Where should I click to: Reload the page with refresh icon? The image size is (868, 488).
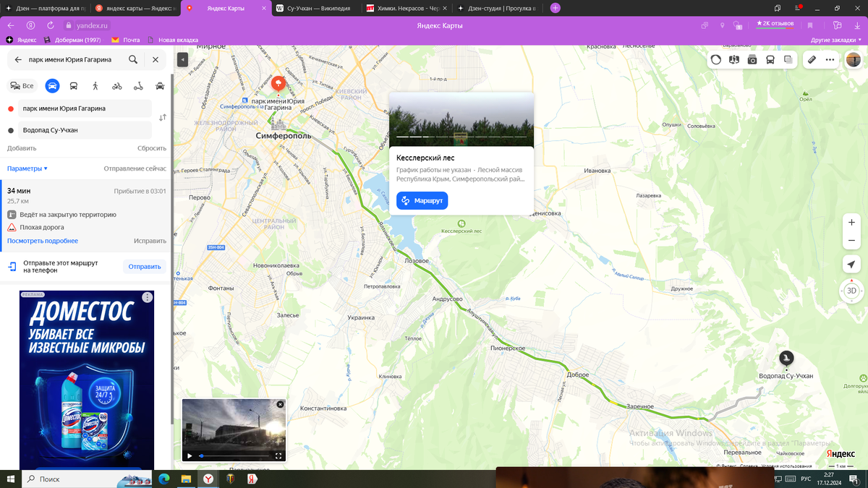click(50, 25)
